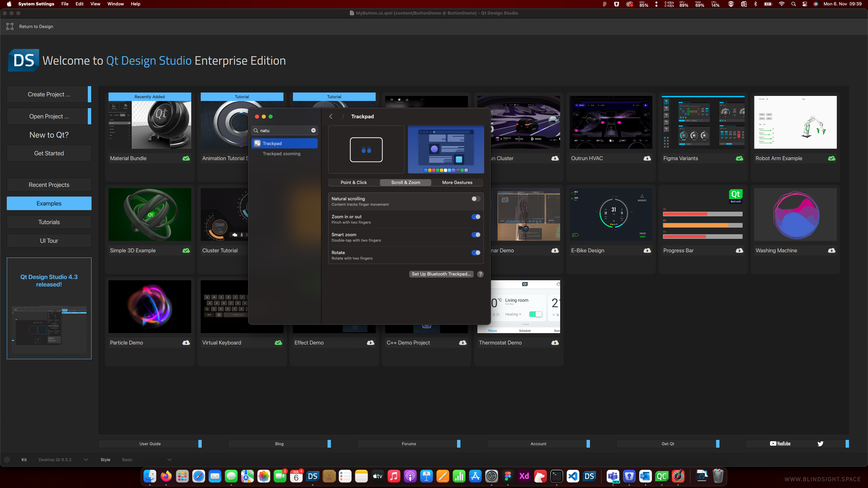Clear the search field with X icon
This screenshot has height=488, width=868.
pyautogui.click(x=313, y=130)
